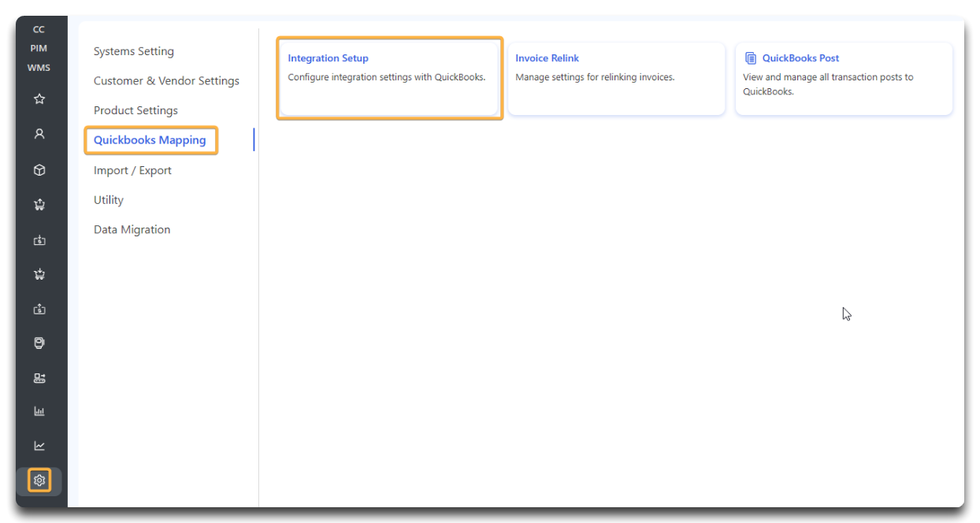
Task: Open the WMS module in sidebar
Action: pos(39,68)
